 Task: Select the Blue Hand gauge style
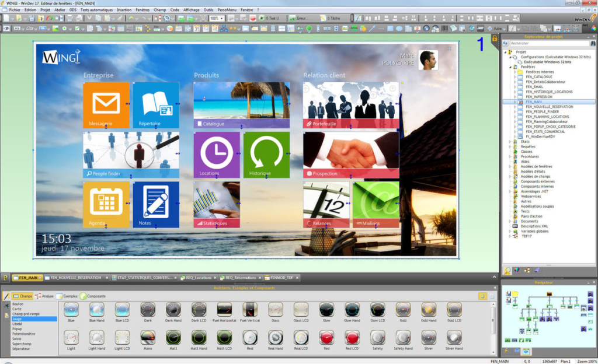point(97,309)
